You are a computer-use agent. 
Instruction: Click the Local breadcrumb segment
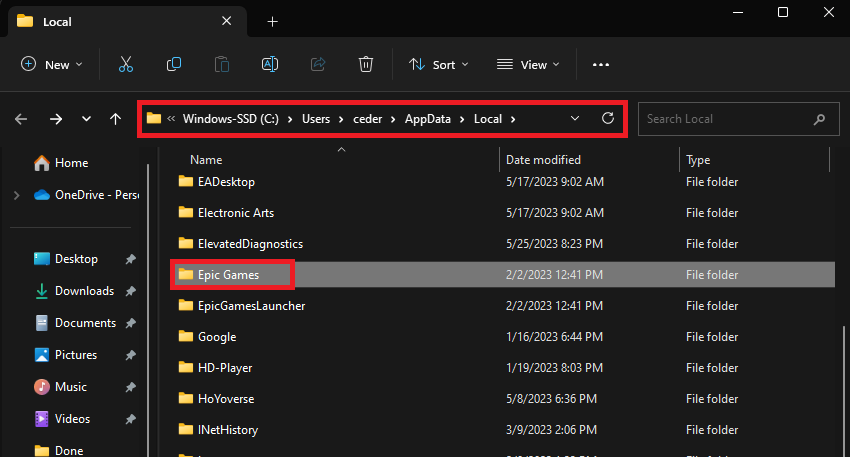coord(488,119)
